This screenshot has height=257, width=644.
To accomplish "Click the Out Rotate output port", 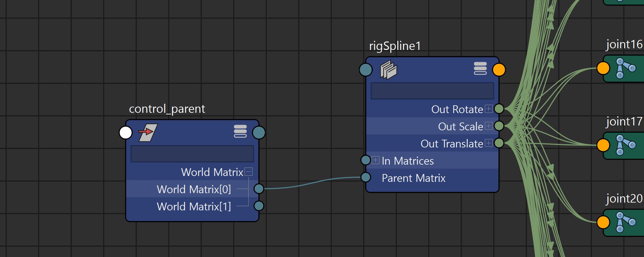I will pyautogui.click(x=499, y=109).
